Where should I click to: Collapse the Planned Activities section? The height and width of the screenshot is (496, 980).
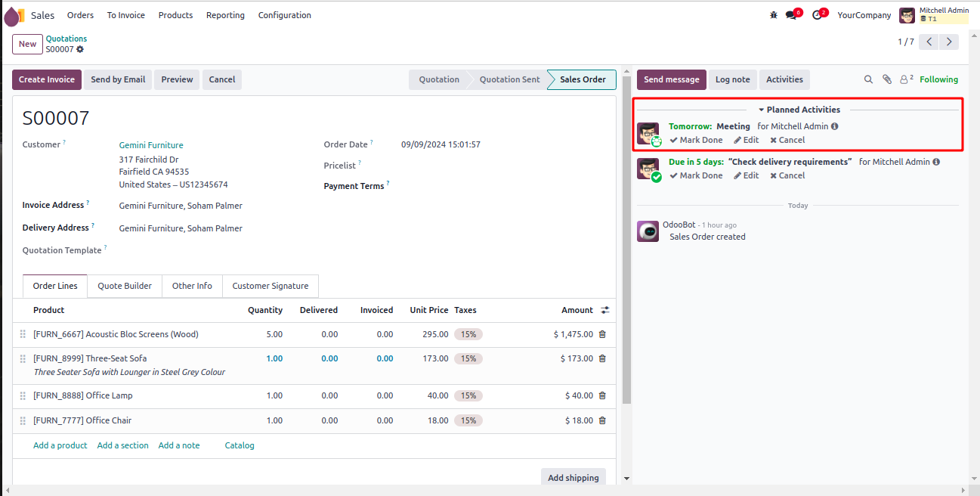point(799,110)
